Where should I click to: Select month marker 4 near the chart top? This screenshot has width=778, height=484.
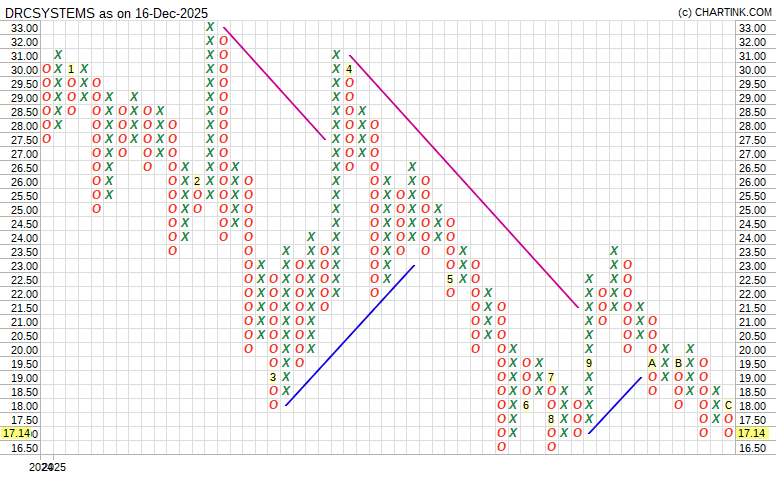[x=349, y=69]
